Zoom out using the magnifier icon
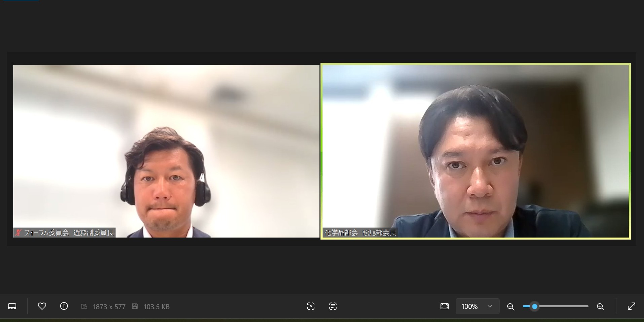This screenshot has height=322, width=644. 510,307
